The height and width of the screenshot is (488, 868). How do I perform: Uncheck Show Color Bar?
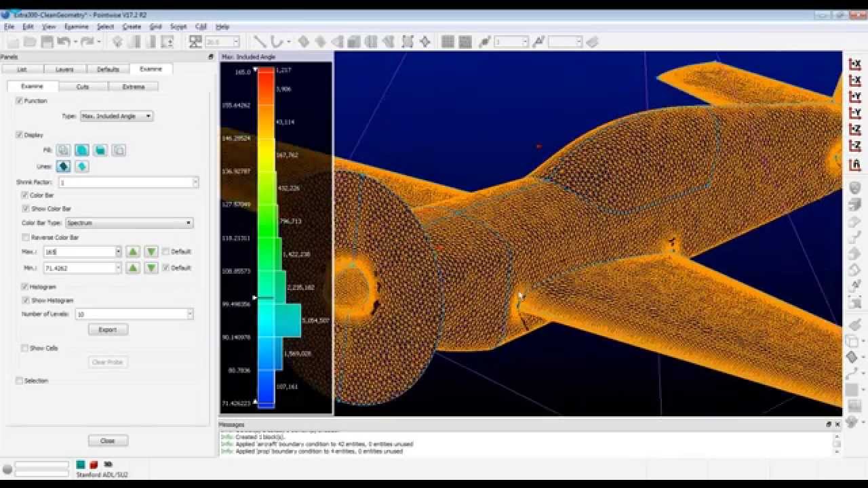pyautogui.click(x=26, y=209)
